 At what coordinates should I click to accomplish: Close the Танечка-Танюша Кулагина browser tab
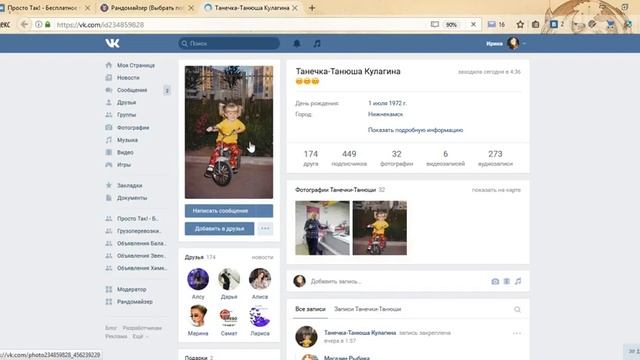(295, 8)
